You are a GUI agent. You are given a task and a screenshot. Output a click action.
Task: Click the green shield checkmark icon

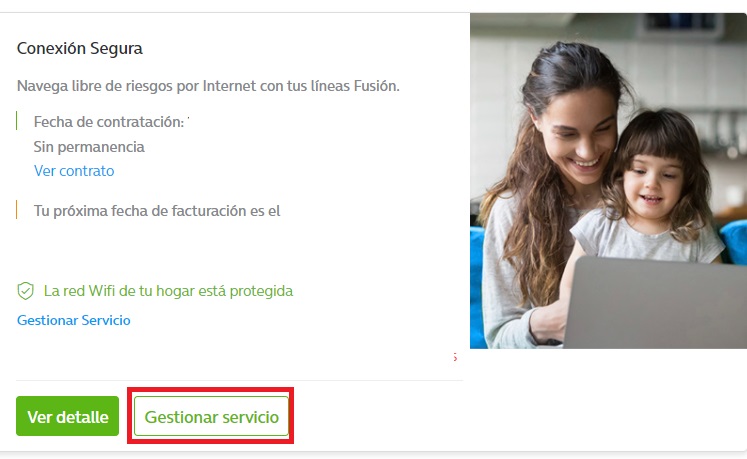pos(25,291)
